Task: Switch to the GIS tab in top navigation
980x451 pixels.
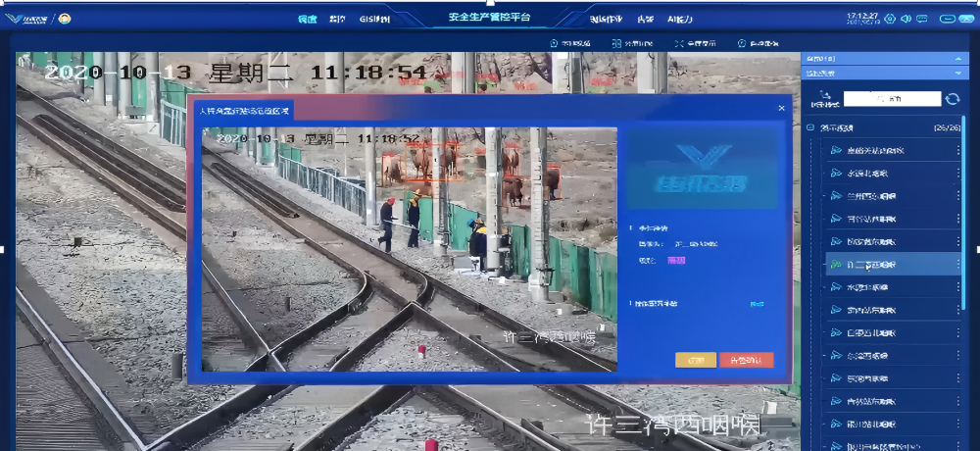Action: [x=374, y=19]
